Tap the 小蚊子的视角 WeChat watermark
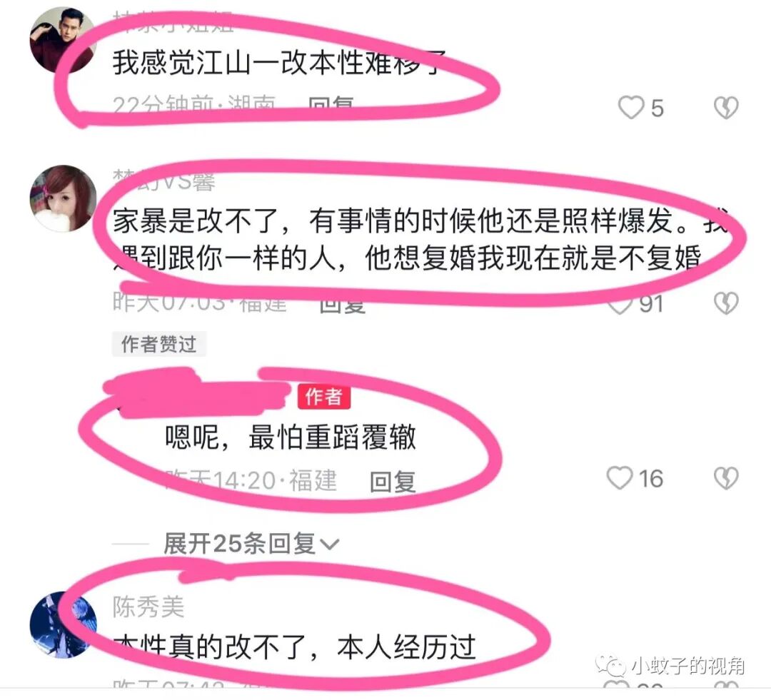The height and width of the screenshot is (700, 771). pyautogui.click(x=670, y=666)
